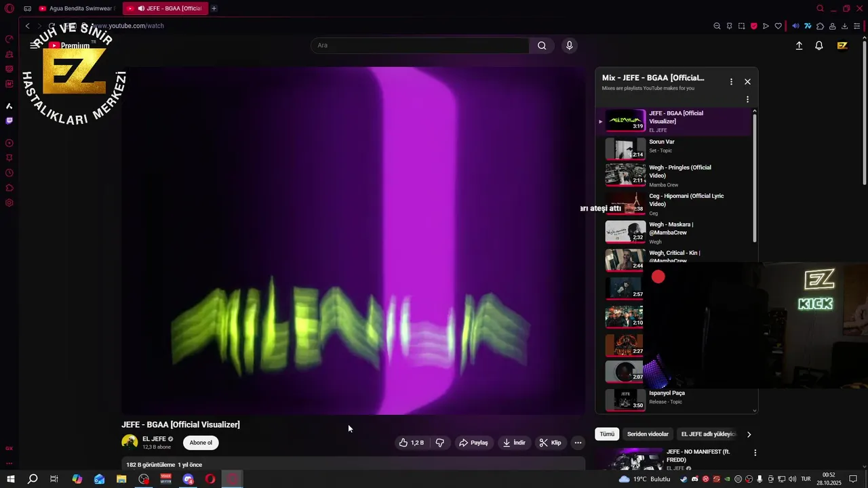
Task: Open the YouTube create upload icon
Action: [x=799, y=45]
